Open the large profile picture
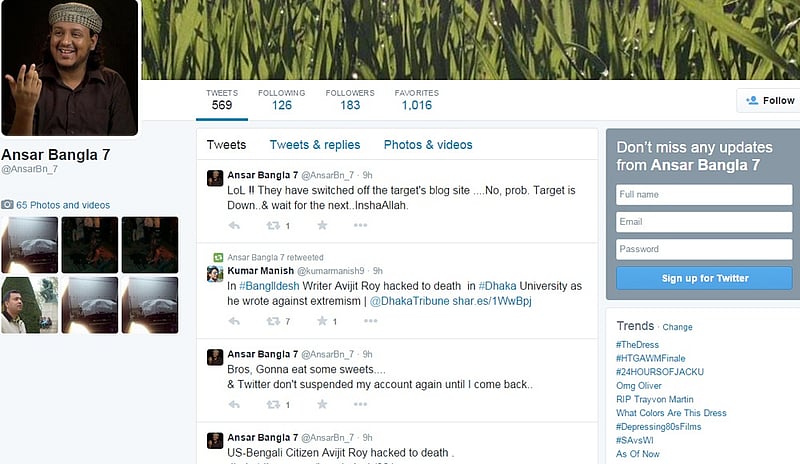 coord(69,67)
